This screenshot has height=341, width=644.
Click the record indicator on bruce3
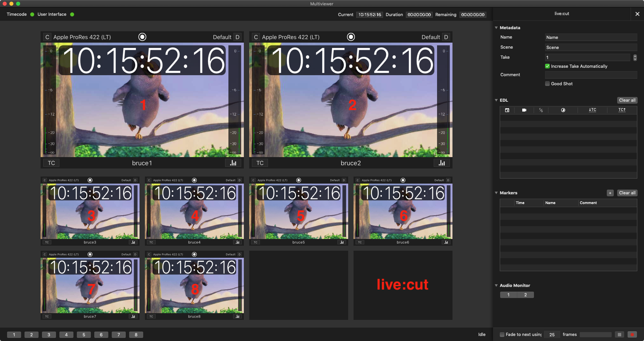click(x=90, y=180)
